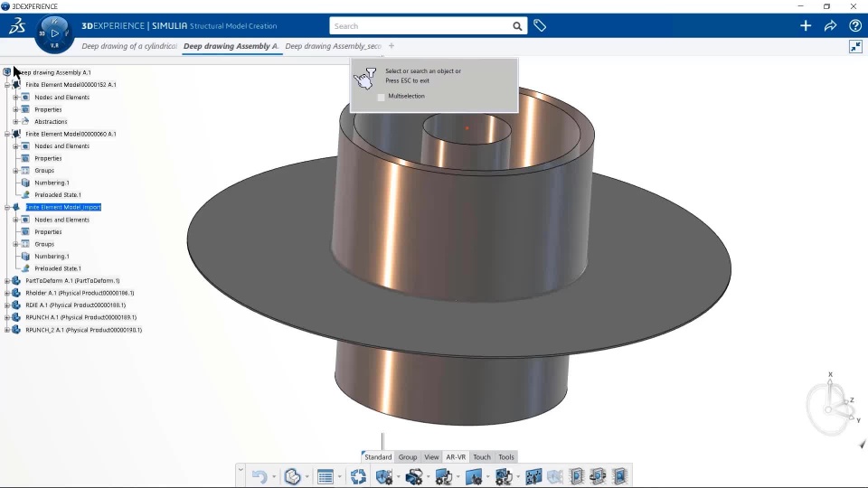This screenshot has height=488, width=868.
Task: Enable the Multiselection checkbox
Action: (x=381, y=97)
